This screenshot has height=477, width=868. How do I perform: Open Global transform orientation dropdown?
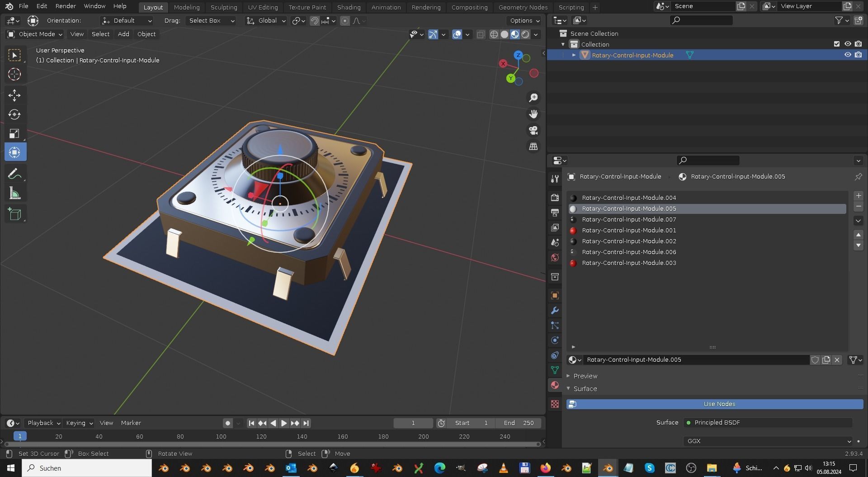pyautogui.click(x=266, y=21)
